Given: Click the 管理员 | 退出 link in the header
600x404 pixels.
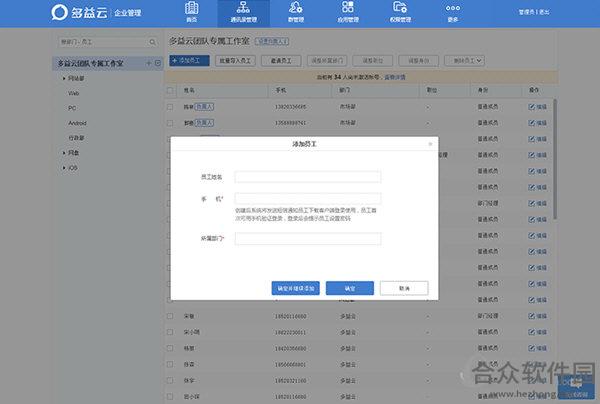Looking at the screenshot, I should coord(534,12).
